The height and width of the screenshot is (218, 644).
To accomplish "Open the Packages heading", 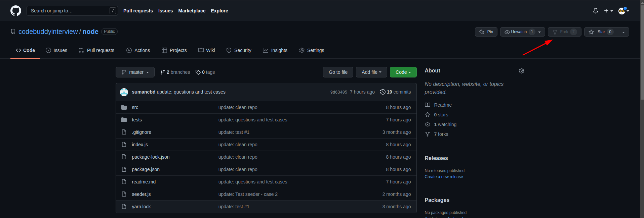I will tap(437, 200).
